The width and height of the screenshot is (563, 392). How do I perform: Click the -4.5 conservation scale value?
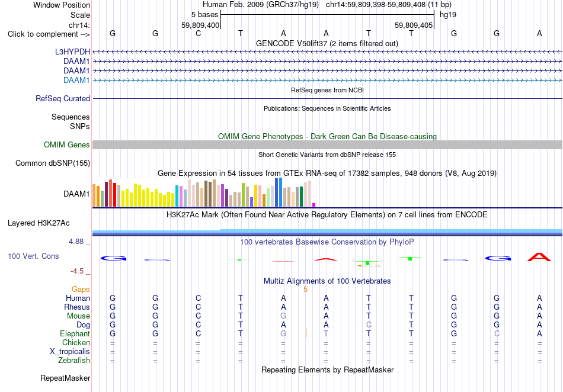tap(77, 271)
